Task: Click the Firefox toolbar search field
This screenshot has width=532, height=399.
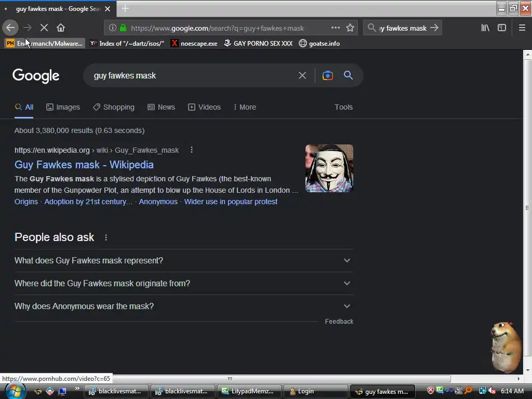Action: (x=403, y=28)
